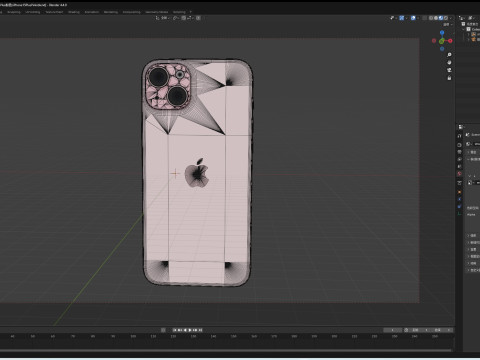The width and height of the screenshot is (480, 360).
Task: Open the Scripting workspace tab
Action: (179, 12)
